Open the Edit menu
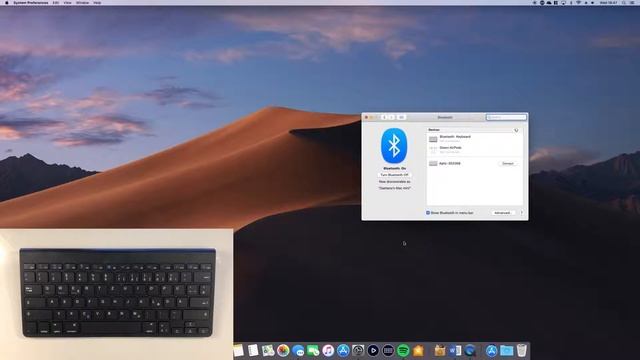The image size is (640, 360). pyautogui.click(x=56, y=2)
